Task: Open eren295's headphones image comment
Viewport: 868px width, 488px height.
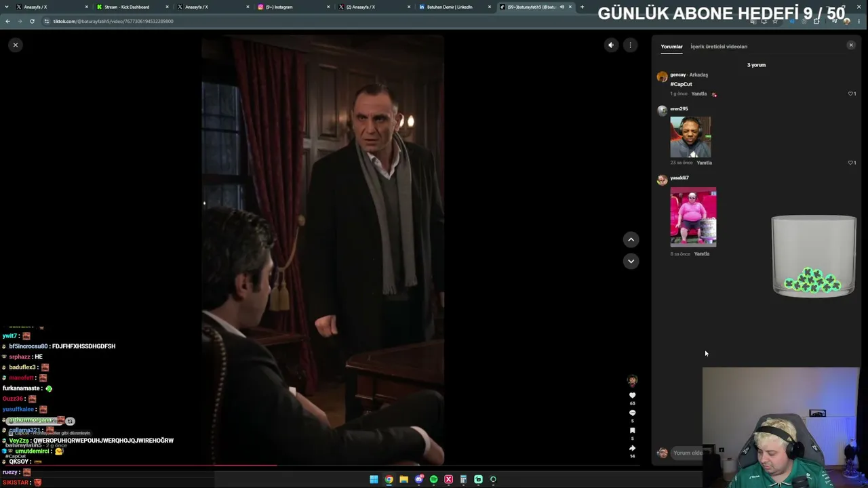Action: point(690,137)
